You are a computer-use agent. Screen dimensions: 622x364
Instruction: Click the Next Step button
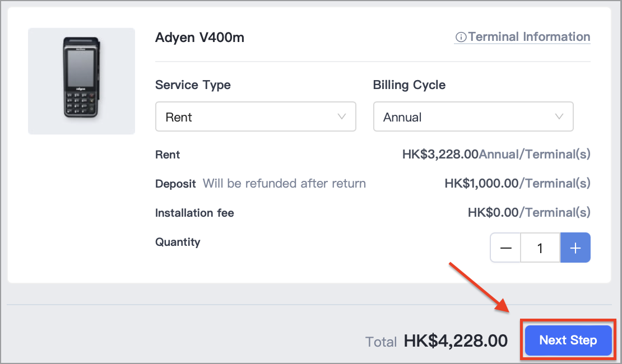568,340
